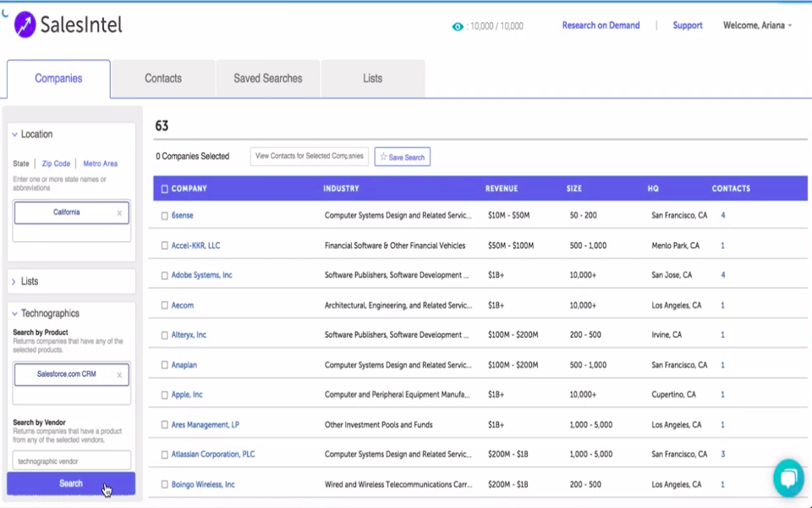This screenshot has width=812, height=508.
Task: Click the CONTACTS column header
Action: tap(731, 189)
